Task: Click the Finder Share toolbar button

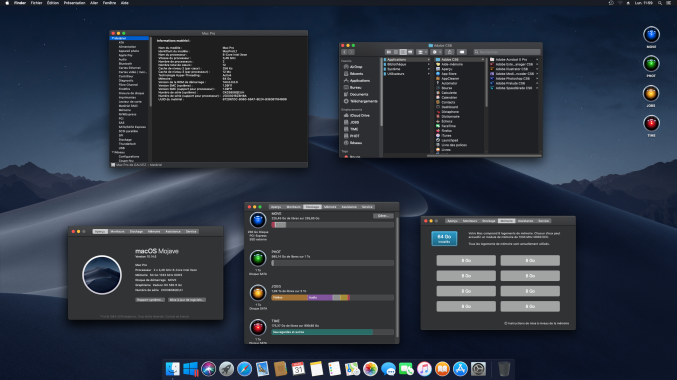Action: [x=449, y=52]
